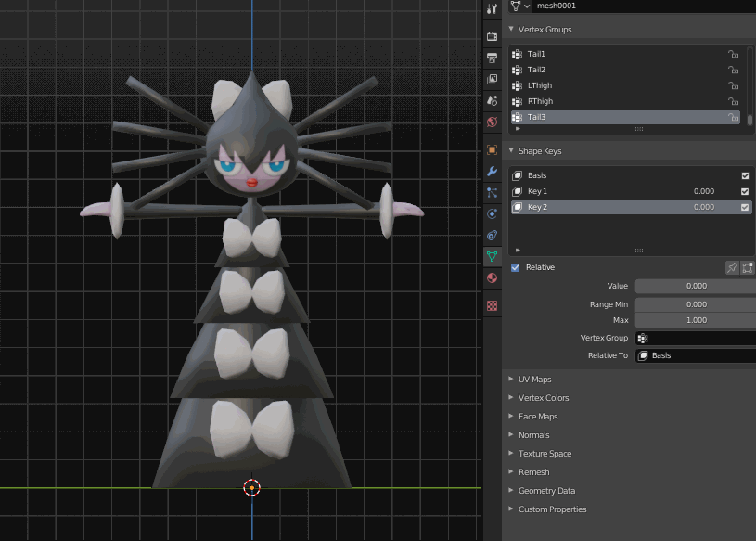Image resolution: width=756 pixels, height=541 pixels.
Task: Click the Tail1 vertex group icon
Action: [x=518, y=54]
